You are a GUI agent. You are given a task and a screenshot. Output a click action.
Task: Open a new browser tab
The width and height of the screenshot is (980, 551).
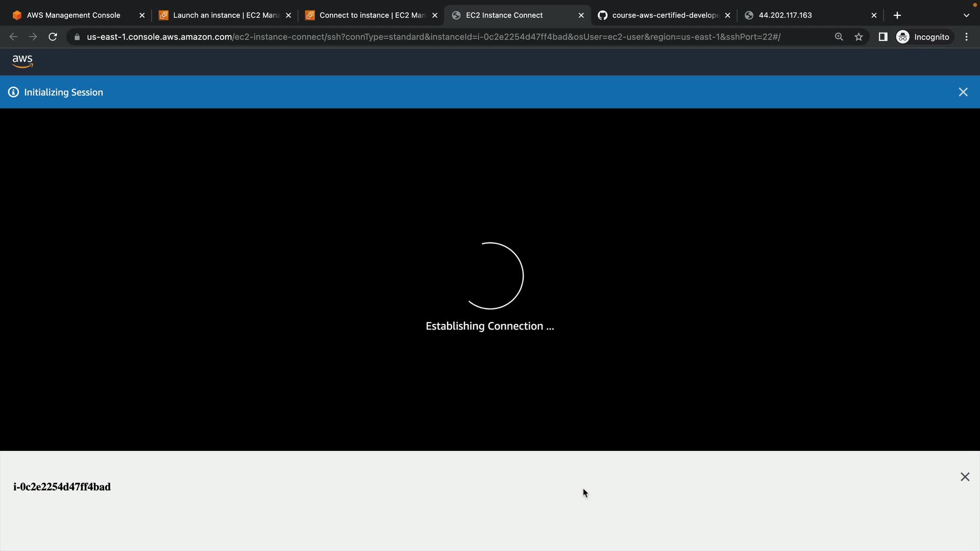(x=897, y=15)
